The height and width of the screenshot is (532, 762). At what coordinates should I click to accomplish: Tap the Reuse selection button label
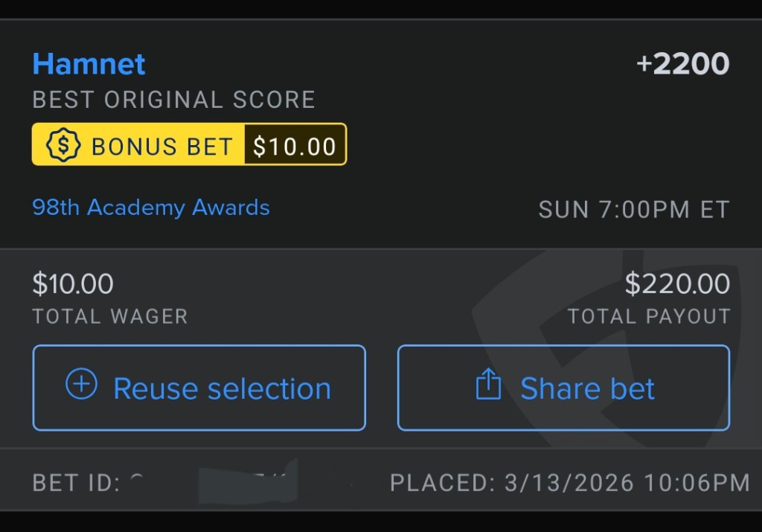pos(222,388)
